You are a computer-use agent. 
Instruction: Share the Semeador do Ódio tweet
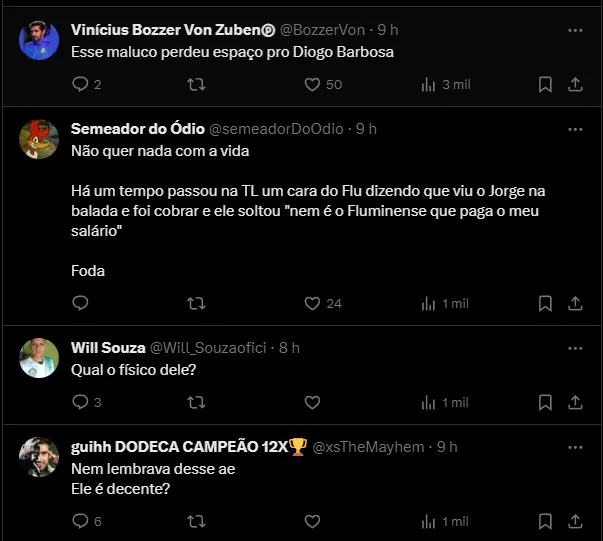pos(575,303)
